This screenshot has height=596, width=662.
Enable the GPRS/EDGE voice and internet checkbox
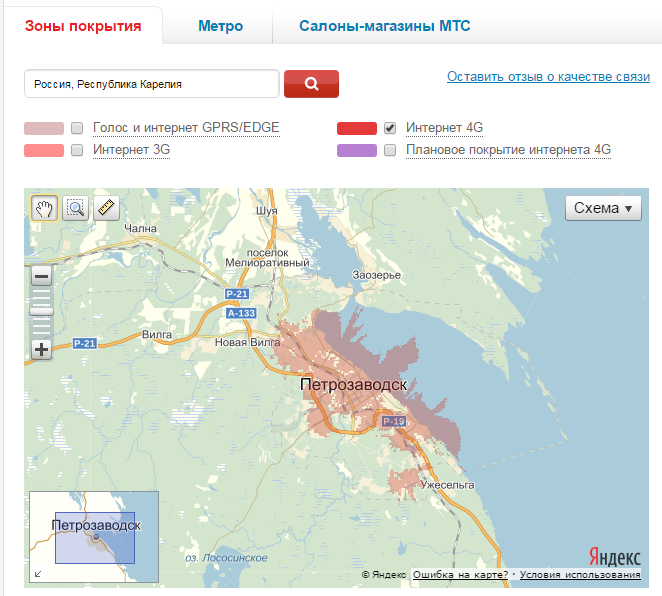click(x=77, y=128)
